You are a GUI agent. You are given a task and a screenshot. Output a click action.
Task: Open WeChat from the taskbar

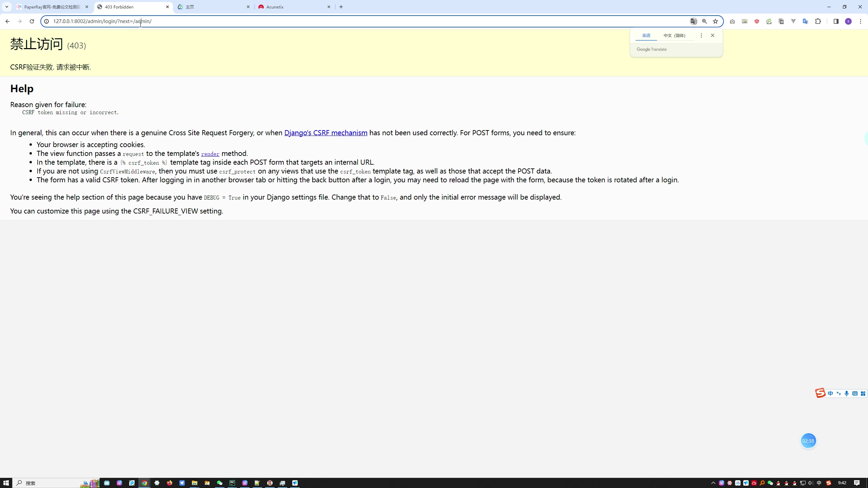(x=220, y=483)
